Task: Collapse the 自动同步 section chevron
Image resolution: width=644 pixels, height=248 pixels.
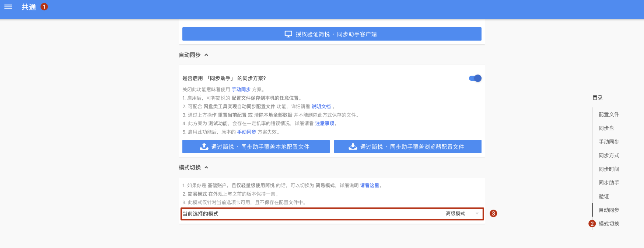Action: coord(206,55)
